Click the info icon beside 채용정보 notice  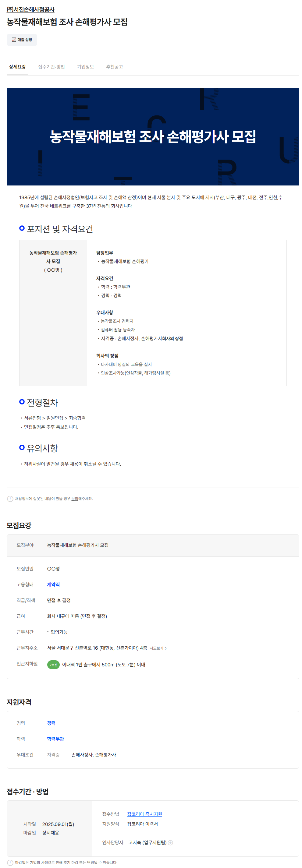pos(10,499)
